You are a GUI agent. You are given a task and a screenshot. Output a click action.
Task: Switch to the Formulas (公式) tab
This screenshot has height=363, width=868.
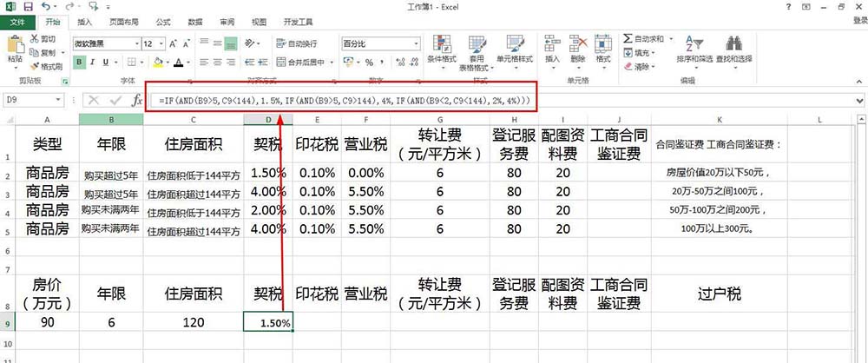point(163,23)
